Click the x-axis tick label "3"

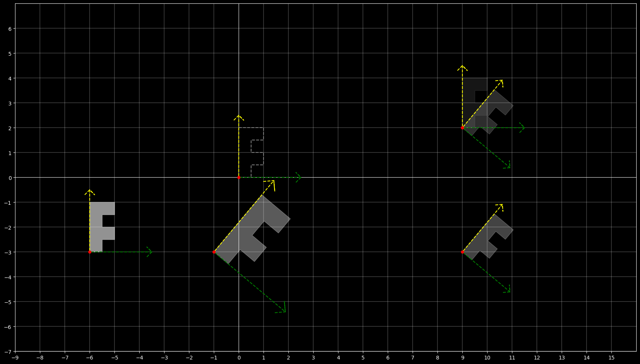tap(313, 358)
